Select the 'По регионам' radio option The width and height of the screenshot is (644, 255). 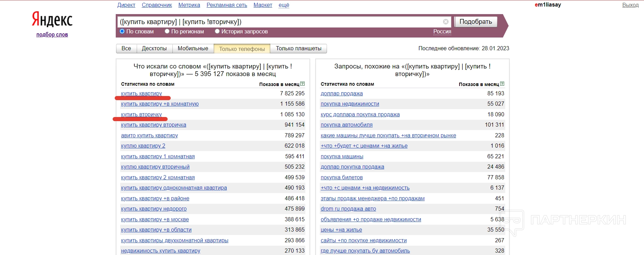(167, 31)
